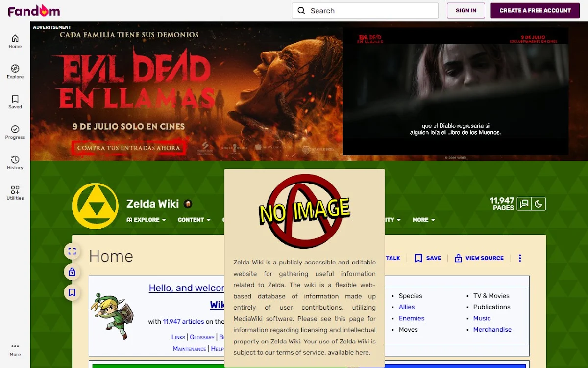Screen dimensions: 588x368
Task: Click Moves list item
Action: [408, 330]
